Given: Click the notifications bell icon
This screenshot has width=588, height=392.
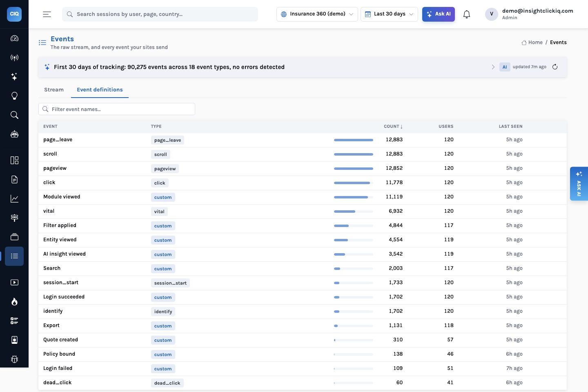Looking at the screenshot, I should [x=467, y=14].
